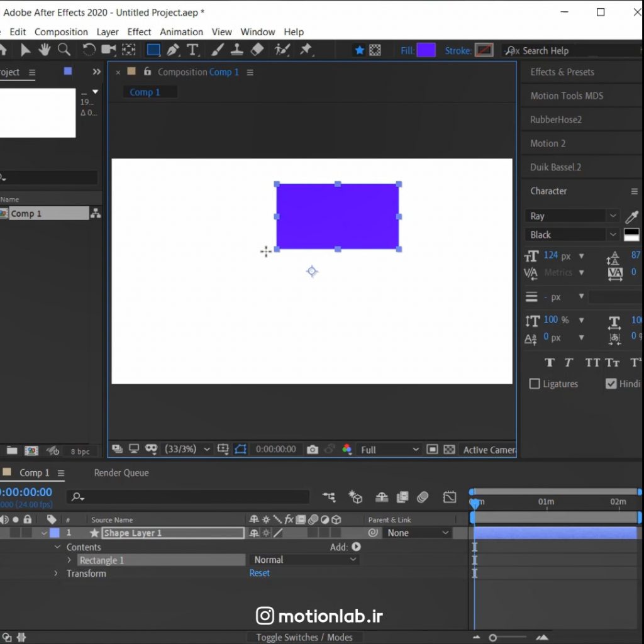Toggle Motion Blur for the composition
Image resolution: width=644 pixels, height=644 pixels.
tap(423, 497)
